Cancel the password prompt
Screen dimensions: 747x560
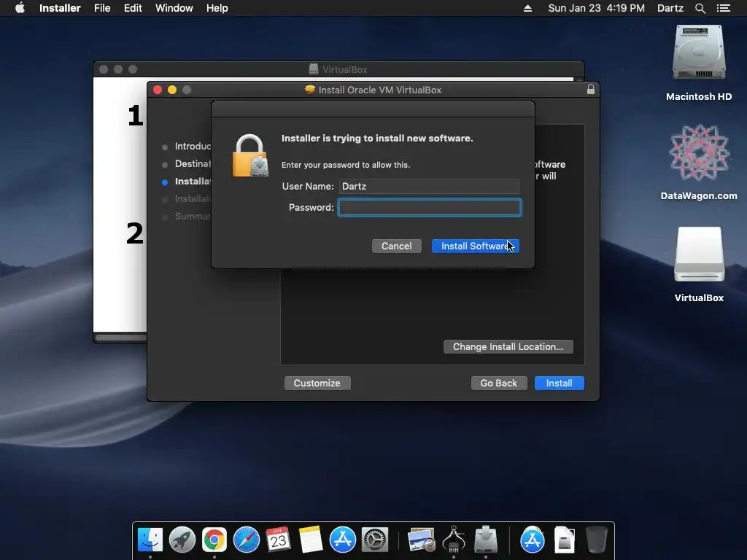tap(396, 246)
